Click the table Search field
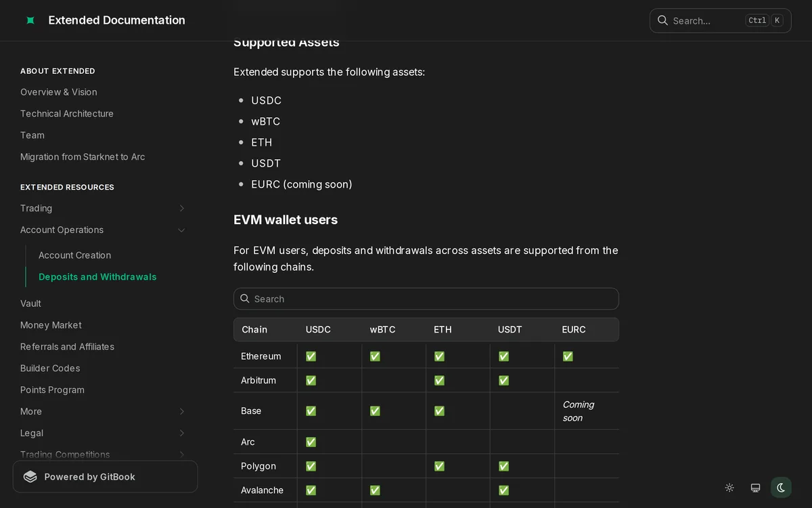Screen dimensions: 812x508 [x=426, y=299]
